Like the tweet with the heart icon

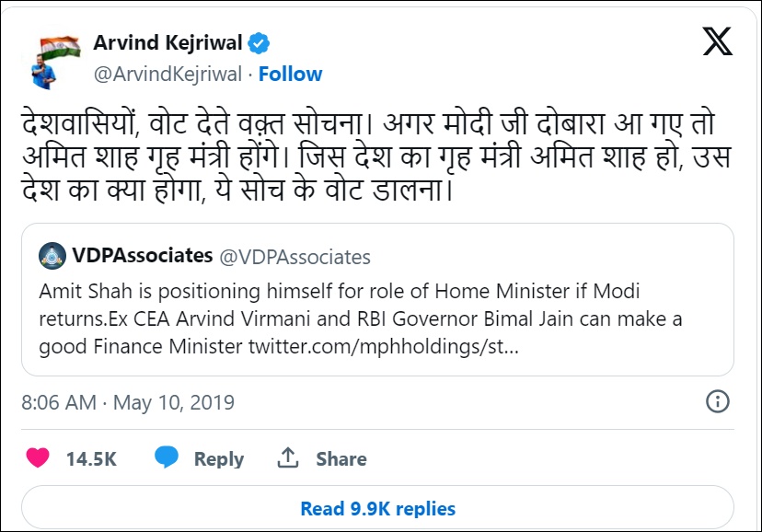coord(38,458)
